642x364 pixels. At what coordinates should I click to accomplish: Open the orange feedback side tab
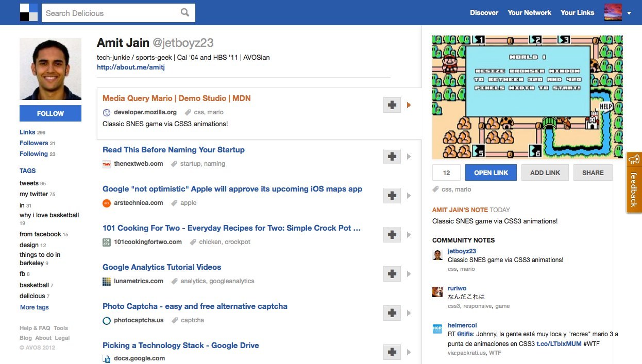click(x=634, y=182)
